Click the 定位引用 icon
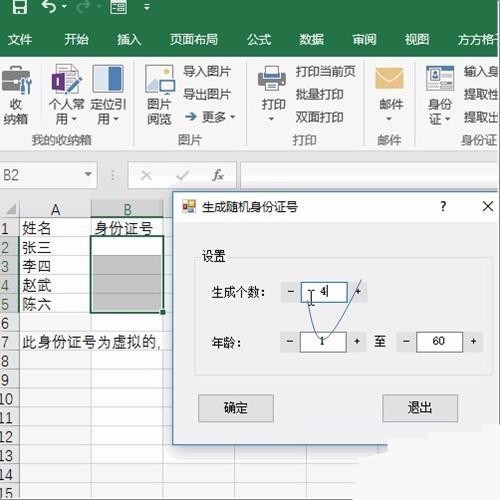500x500 pixels. click(x=108, y=79)
